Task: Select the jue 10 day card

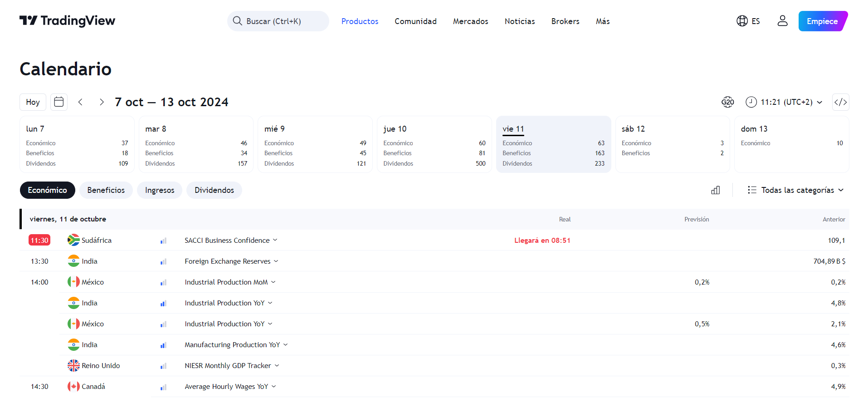Action: 434,144
